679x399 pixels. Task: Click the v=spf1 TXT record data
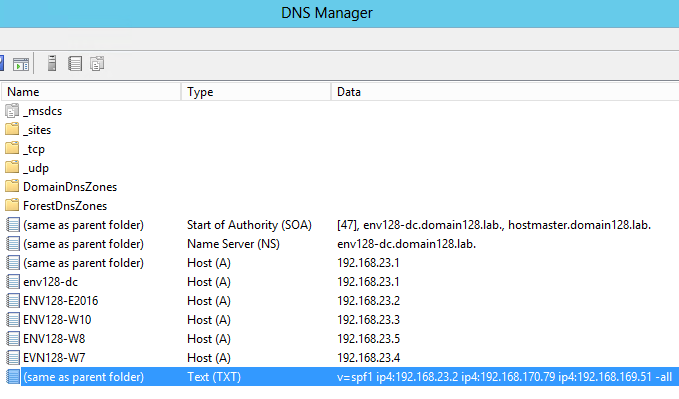[504, 377]
